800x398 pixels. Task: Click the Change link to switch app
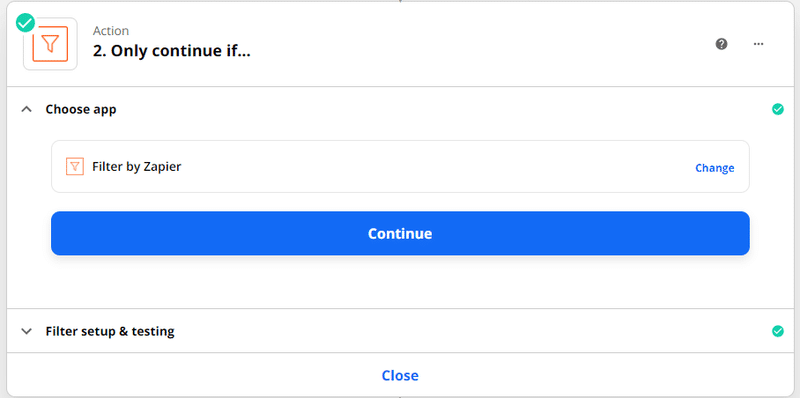(x=715, y=168)
